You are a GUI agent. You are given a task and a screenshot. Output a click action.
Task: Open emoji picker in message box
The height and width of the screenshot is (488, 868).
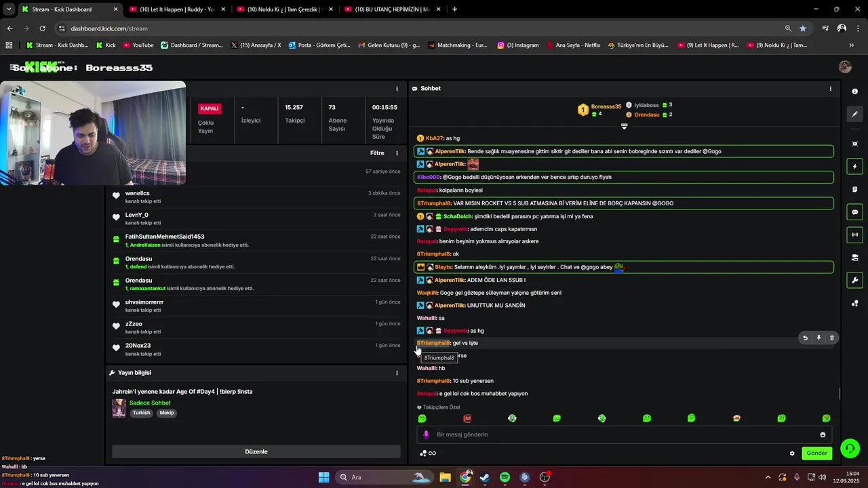coord(823,435)
